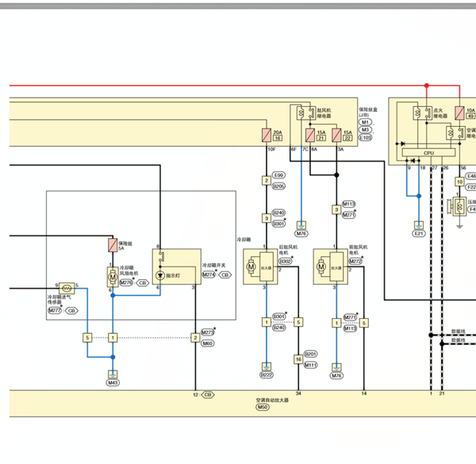The image size is (476, 464).
Task: Click connector pin box 2 beside E99
Action: point(267,181)
